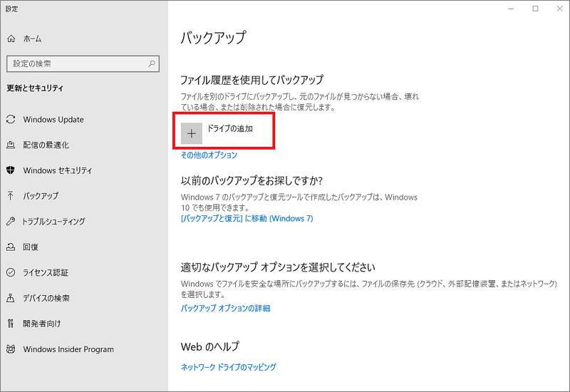
Task: Open ライセンス認証 page
Action: [x=46, y=272]
